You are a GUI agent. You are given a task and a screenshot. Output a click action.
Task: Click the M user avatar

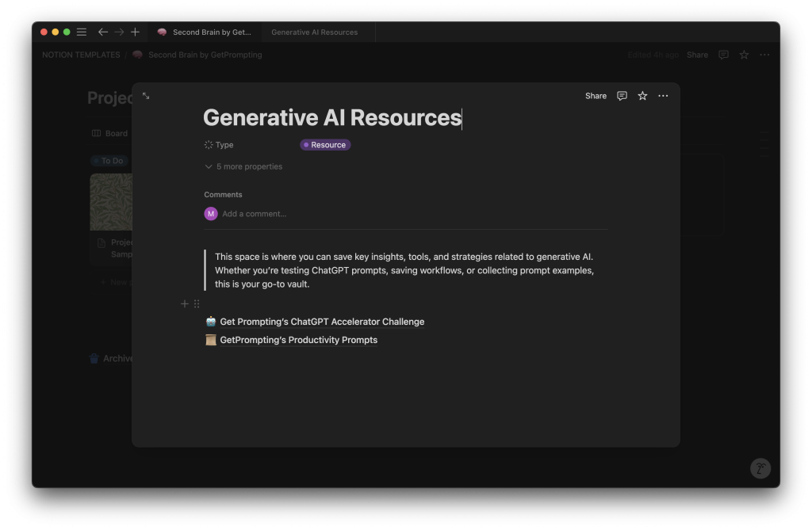pyautogui.click(x=211, y=214)
